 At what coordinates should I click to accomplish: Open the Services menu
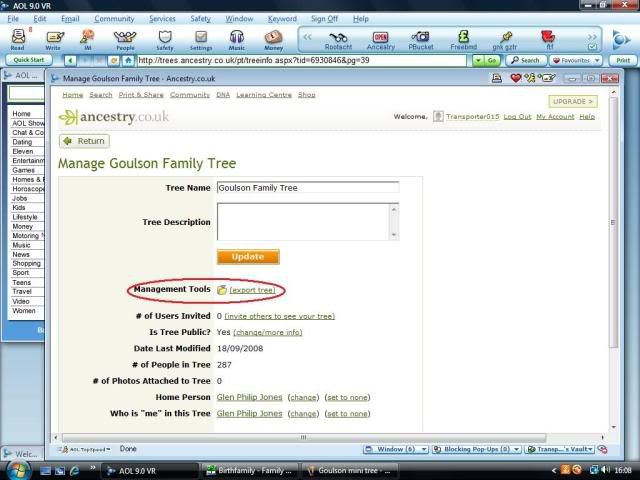pos(162,19)
